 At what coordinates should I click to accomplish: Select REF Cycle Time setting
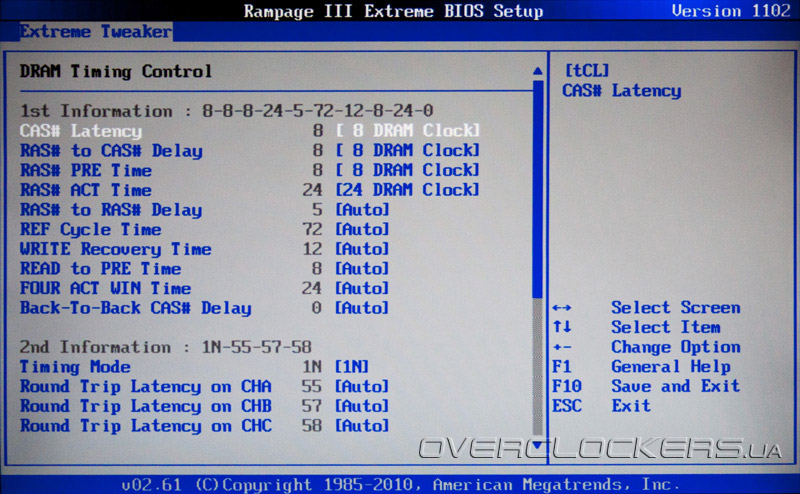pos(91,230)
